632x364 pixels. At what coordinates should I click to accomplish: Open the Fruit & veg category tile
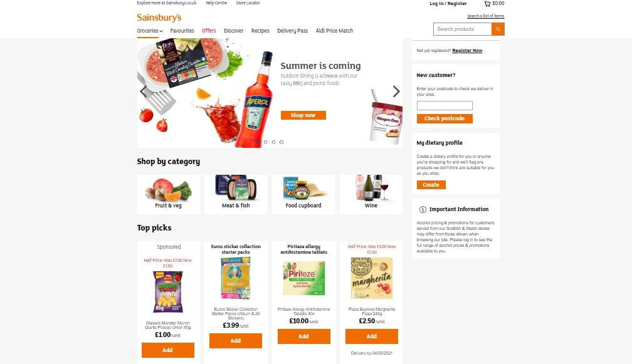click(x=168, y=194)
